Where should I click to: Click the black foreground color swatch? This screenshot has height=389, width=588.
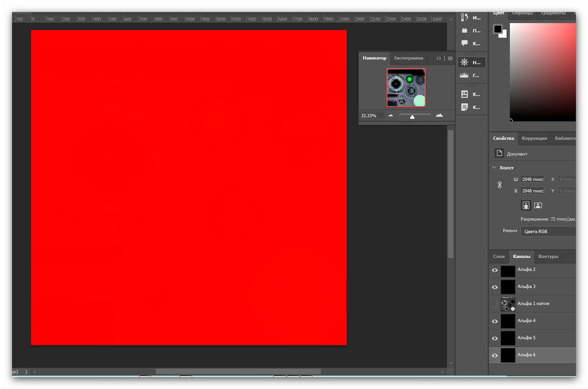(497, 29)
